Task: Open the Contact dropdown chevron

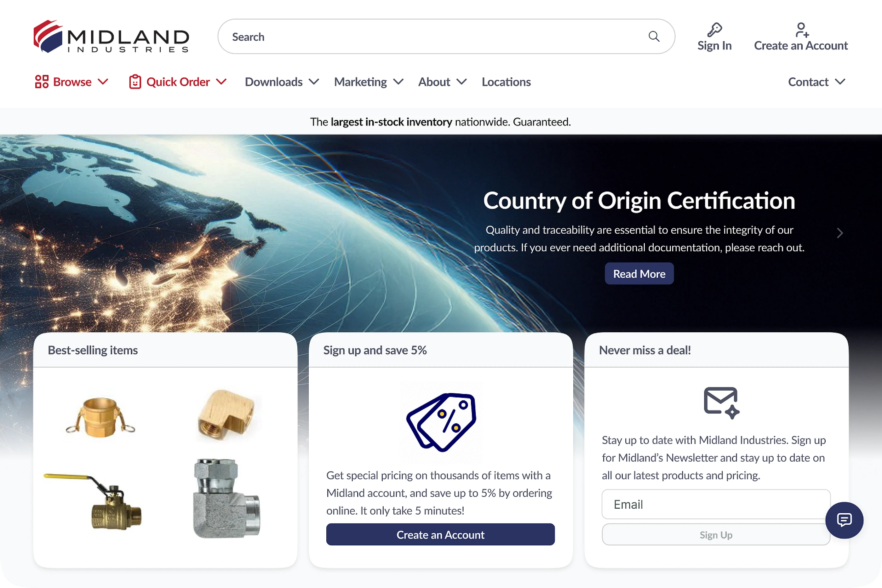Action: coord(840,82)
